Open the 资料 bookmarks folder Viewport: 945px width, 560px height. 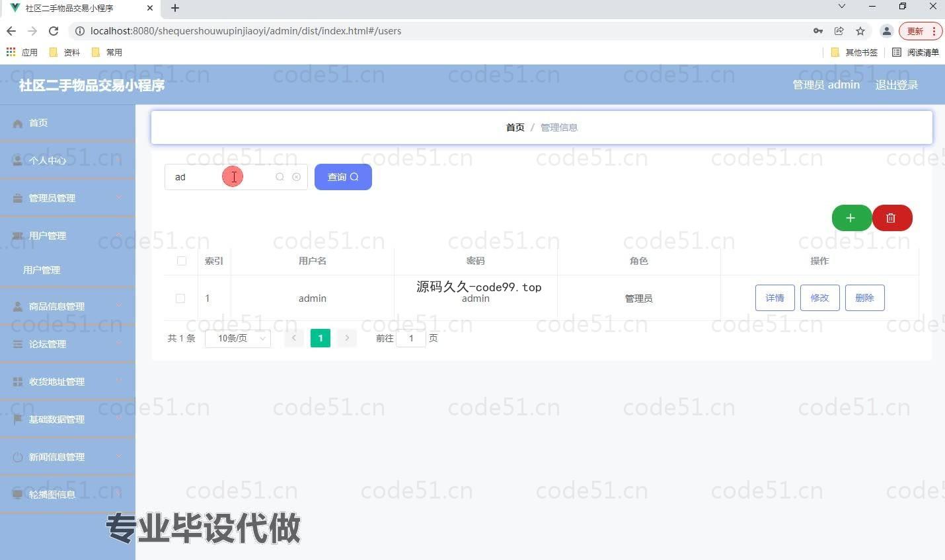[65, 52]
